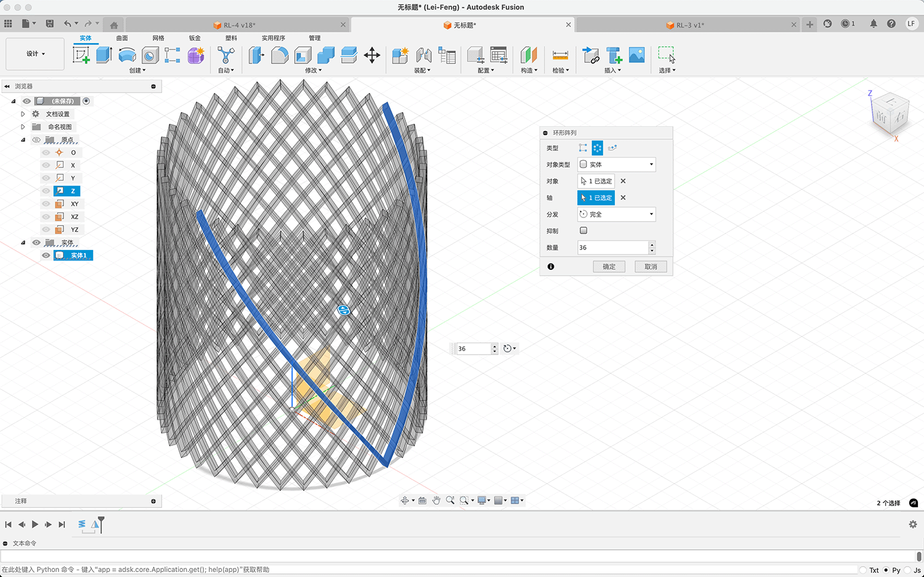Click the Joint tool icon

point(424,55)
